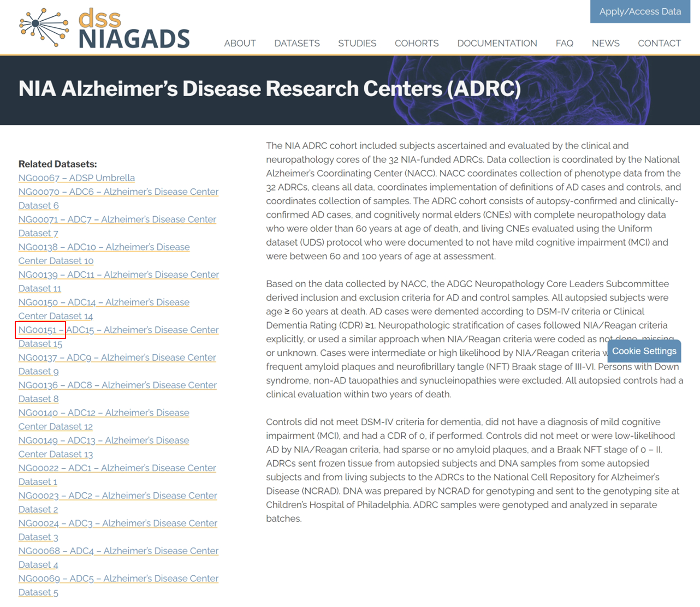Click the Apply/Access Data button
700x607 pixels.
[640, 11]
